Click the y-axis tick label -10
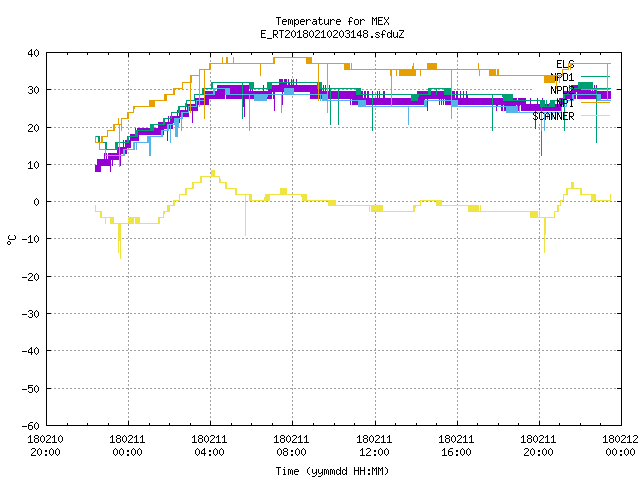The image size is (640, 480). point(31,239)
